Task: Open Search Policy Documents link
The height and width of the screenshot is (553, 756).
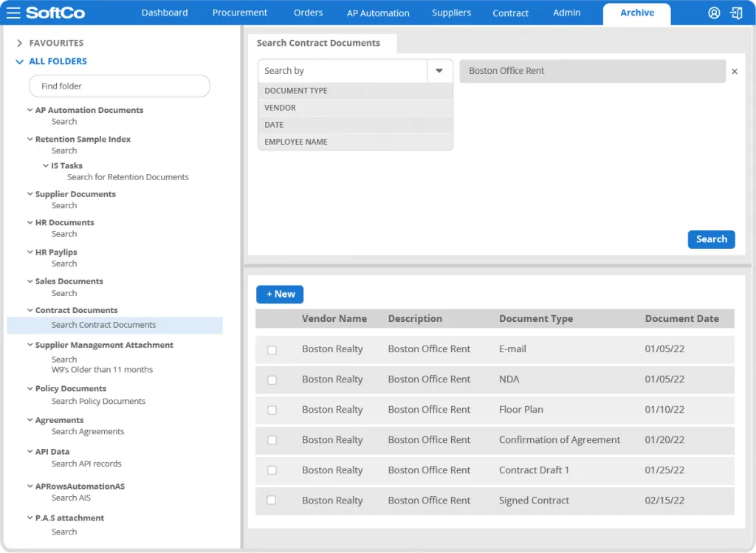Action: point(98,402)
